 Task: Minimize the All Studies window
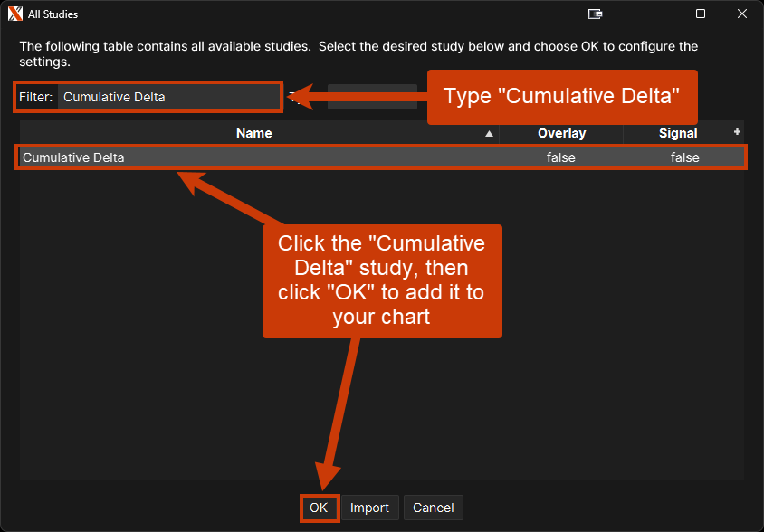tap(658, 14)
